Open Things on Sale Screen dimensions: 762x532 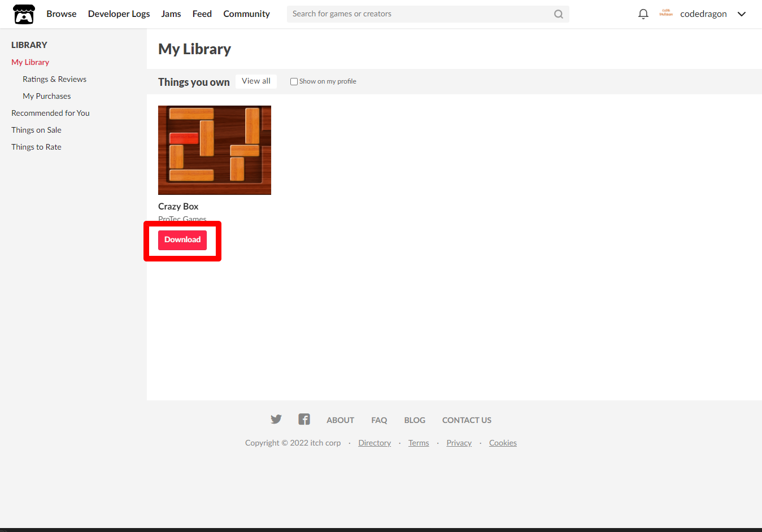[37, 130]
